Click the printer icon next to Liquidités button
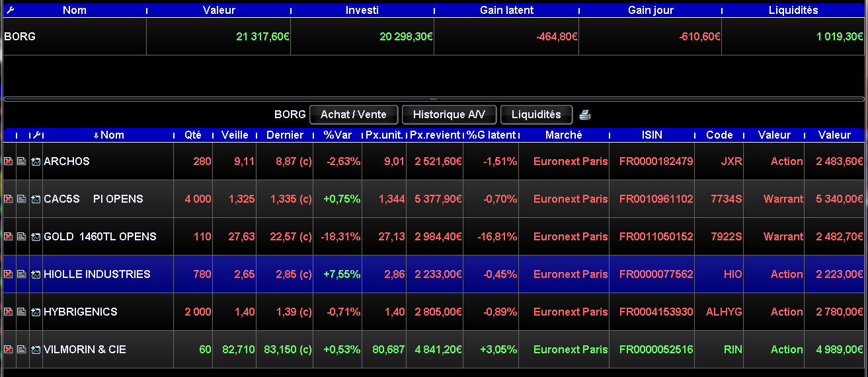Image resolution: width=868 pixels, height=377 pixels. (x=585, y=115)
